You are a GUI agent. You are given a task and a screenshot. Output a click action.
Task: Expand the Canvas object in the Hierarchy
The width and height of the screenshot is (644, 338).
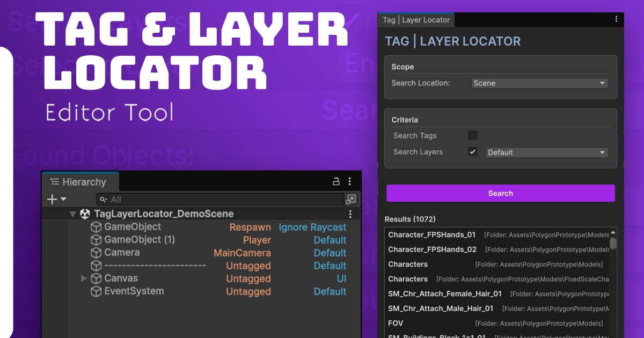(84, 278)
